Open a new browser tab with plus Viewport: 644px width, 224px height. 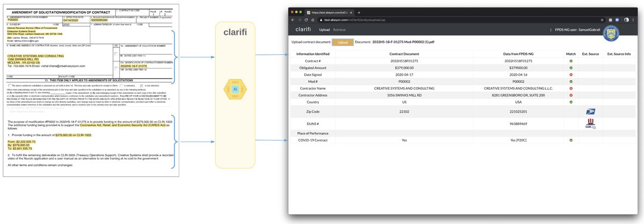pyautogui.click(x=359, y=12)
